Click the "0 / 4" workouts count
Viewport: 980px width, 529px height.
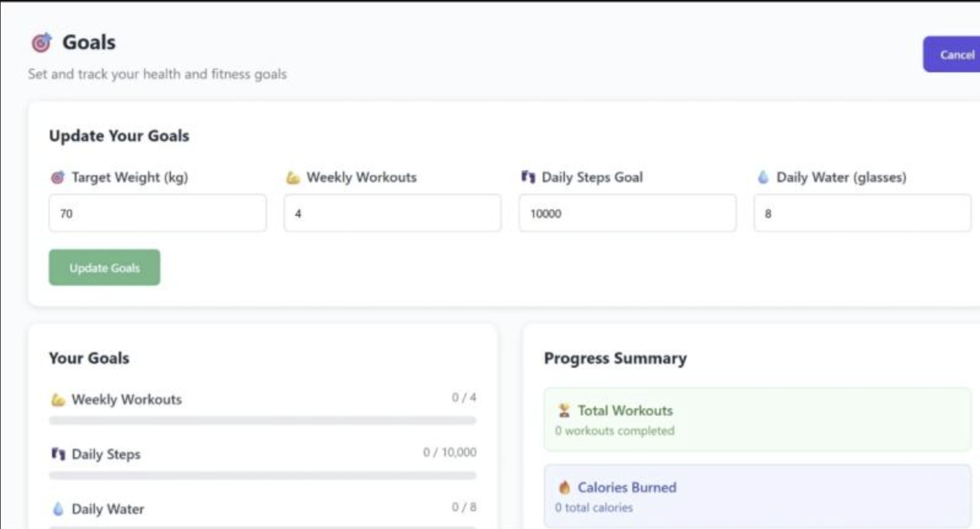464,397
